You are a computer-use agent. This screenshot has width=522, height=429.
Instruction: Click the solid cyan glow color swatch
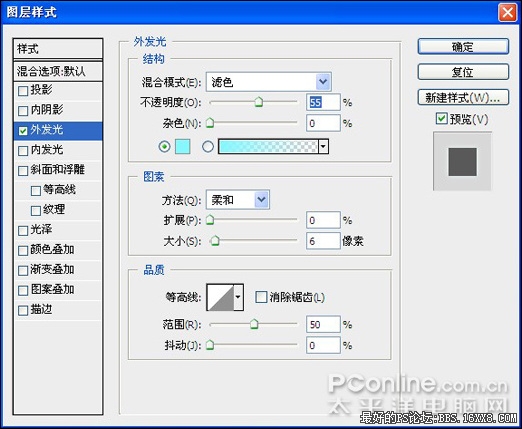tap(182, 147)
